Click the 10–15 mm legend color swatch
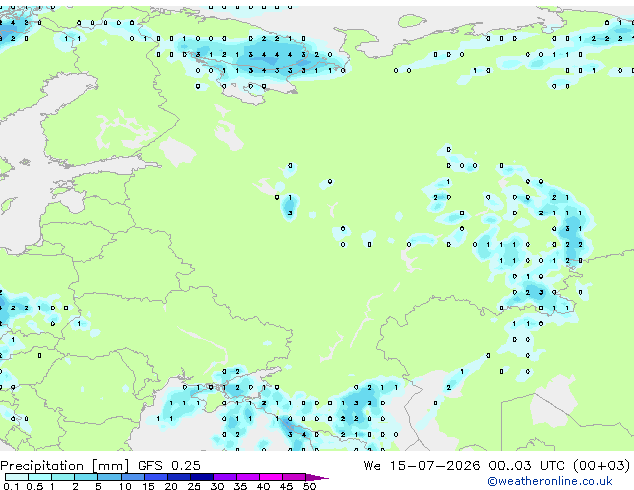This screenshot has width=634, height=490. pos(133,477)
